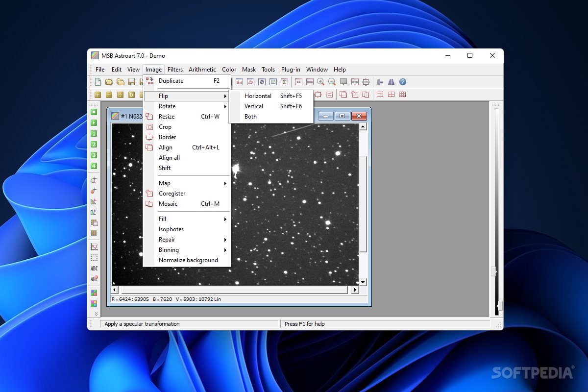
Task: Click the yellow Divide arithmetic icon
Action: click(x=120, y=95)
